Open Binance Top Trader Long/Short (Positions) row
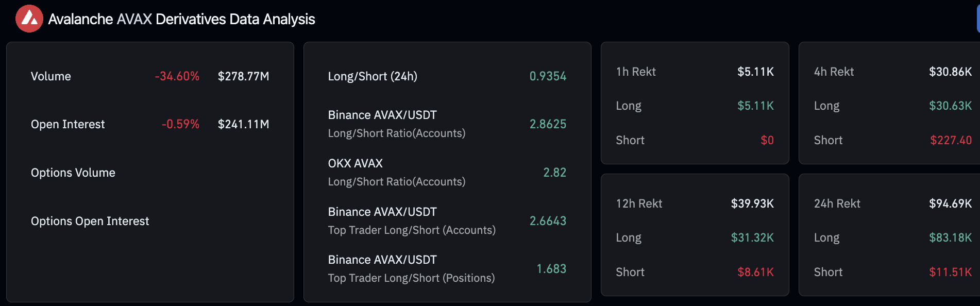 tap(447, 269)
